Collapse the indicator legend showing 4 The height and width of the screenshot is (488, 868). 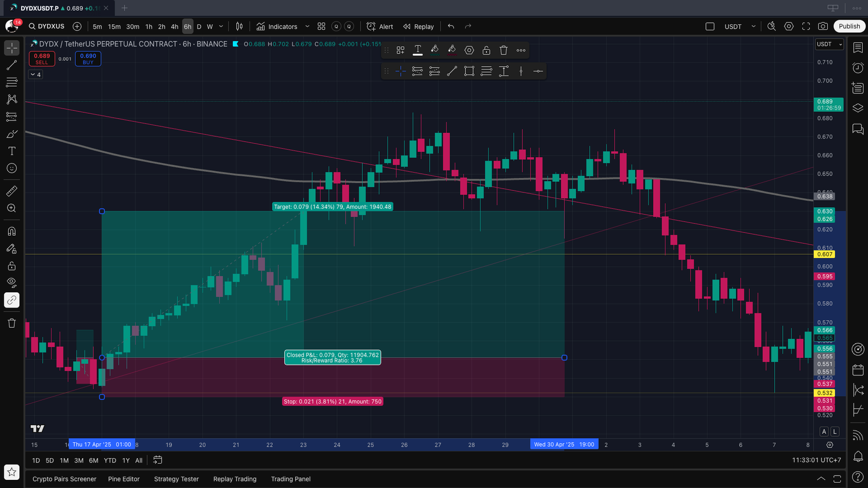coord(36,74)
